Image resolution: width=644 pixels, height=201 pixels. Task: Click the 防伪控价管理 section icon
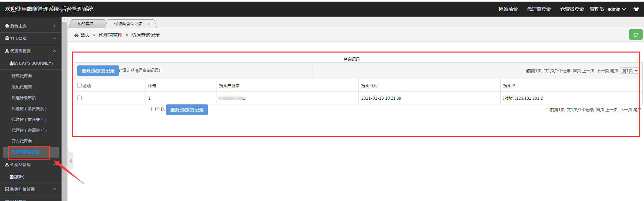(7, 189)
